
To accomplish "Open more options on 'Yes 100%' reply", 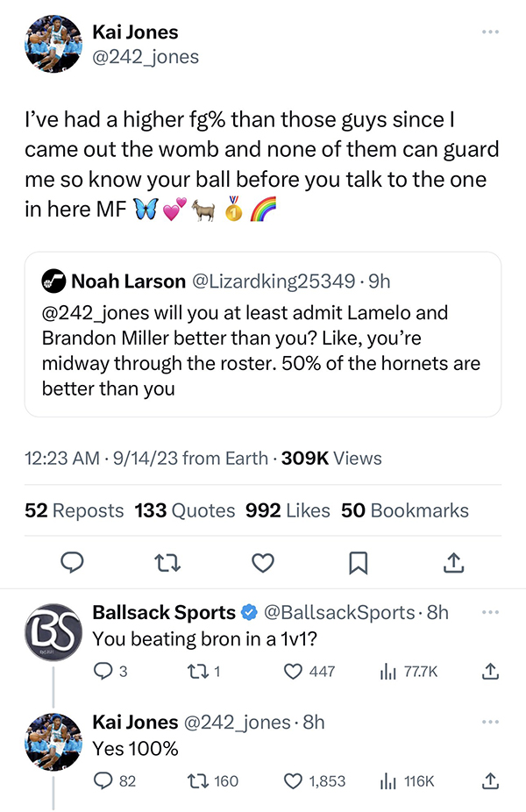I will 491,722.
